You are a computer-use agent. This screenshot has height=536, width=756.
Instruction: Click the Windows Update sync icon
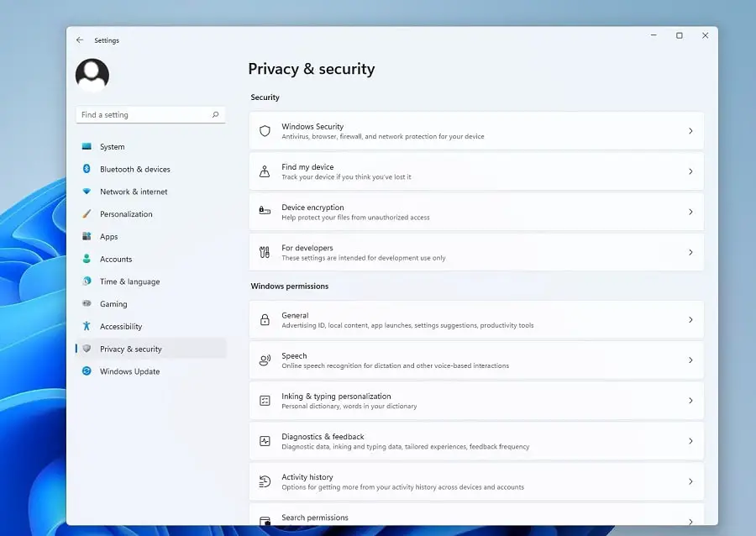(87, 371)
